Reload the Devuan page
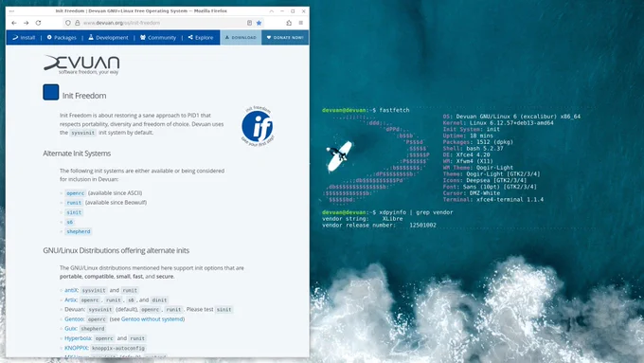Viewport: 644px width, 363px height. pyautogui.click(x=38, y=23)
